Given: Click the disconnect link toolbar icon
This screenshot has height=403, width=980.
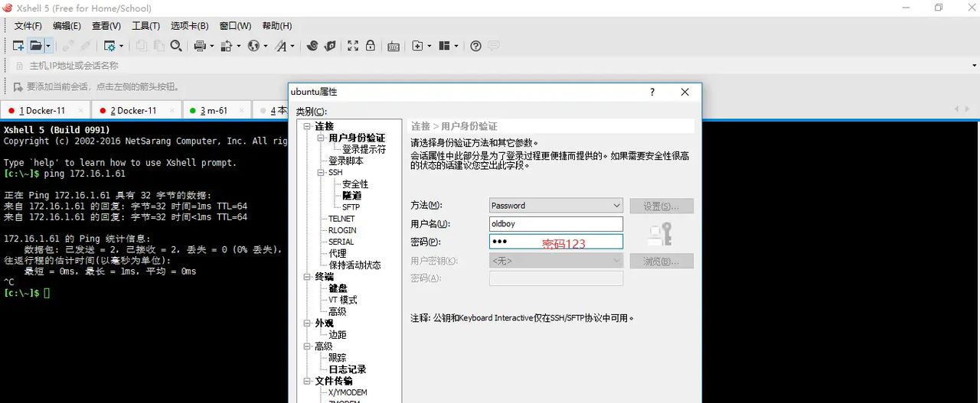Looking at the screenshot, I should click(68, 46).
